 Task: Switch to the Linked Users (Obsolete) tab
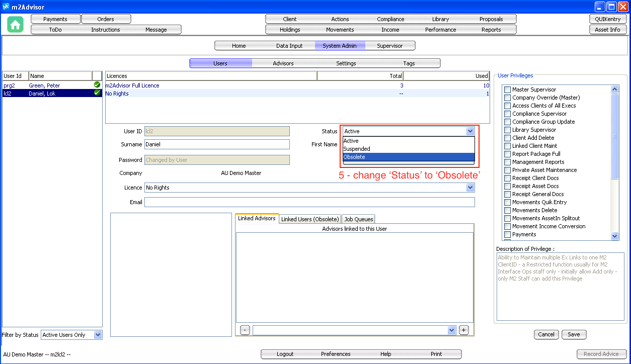coord(310,219)
